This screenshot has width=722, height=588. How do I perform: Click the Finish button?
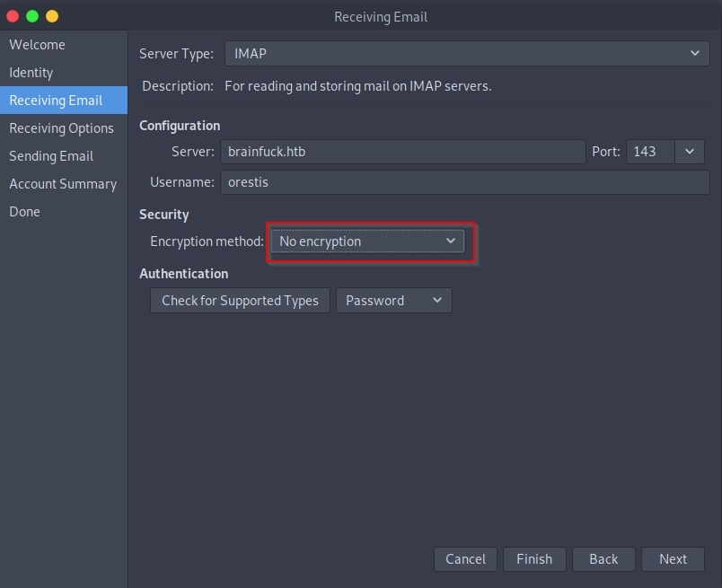[534, 558]
